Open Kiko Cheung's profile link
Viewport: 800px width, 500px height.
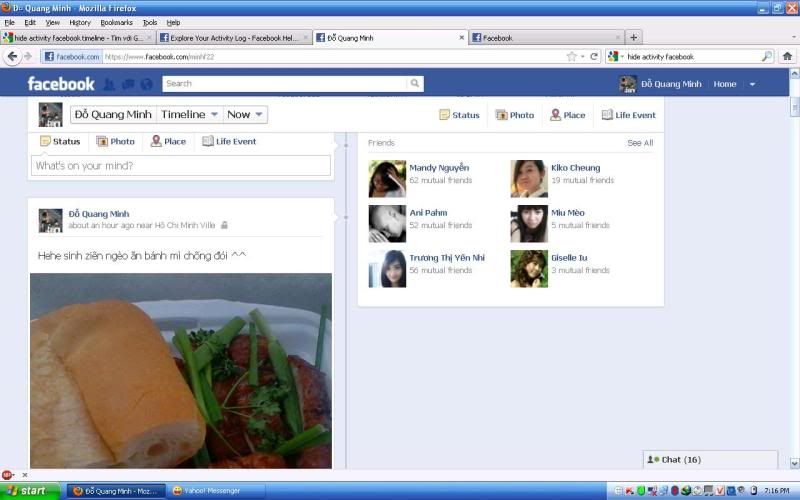pos(576,167)
